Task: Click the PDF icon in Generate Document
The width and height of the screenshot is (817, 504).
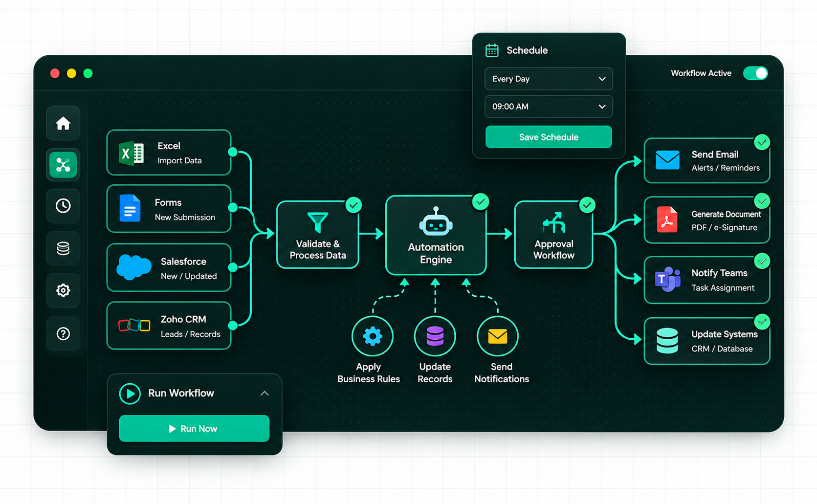Action: point(667,220)
